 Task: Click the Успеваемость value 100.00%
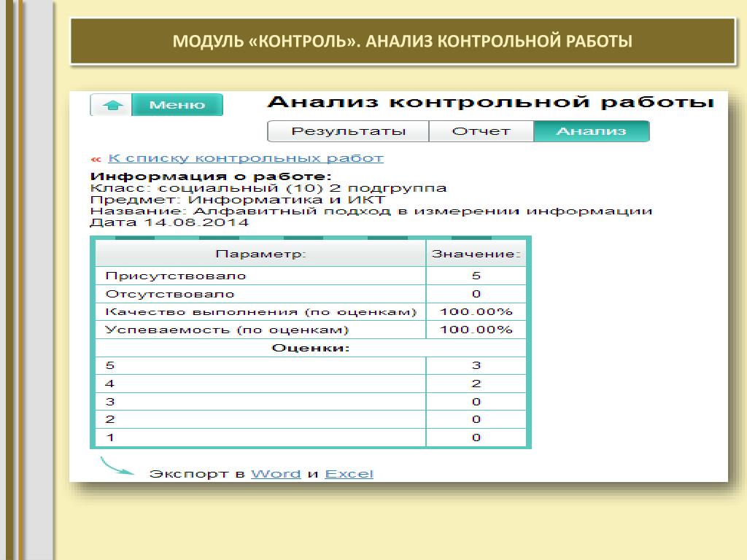[476, 330]
